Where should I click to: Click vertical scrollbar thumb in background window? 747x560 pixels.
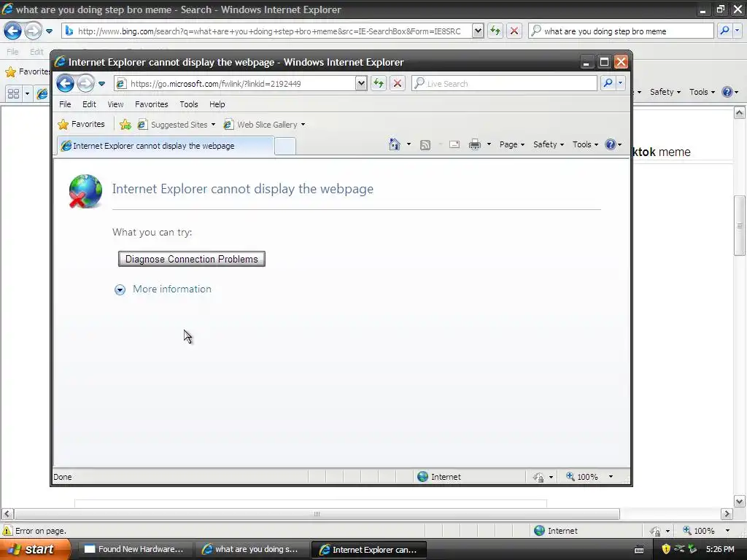click(740, 226)
